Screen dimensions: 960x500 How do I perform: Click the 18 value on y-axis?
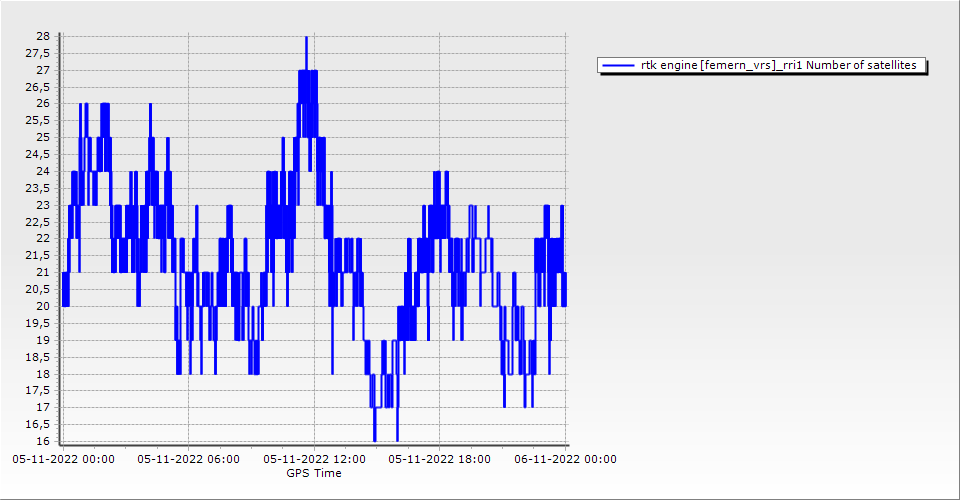tap(43, 374)
